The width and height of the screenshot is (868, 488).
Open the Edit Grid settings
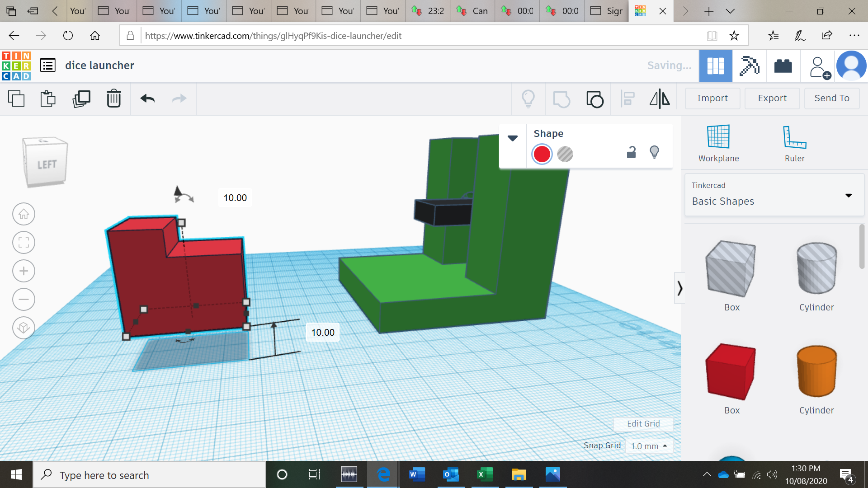click(x=643, y=423)
